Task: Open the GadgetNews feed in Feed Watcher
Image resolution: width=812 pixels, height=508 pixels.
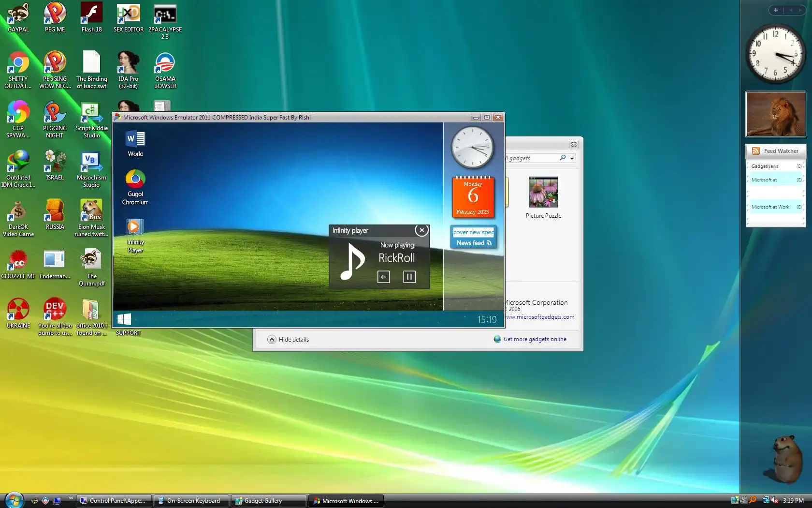Action: coord(775,166)
